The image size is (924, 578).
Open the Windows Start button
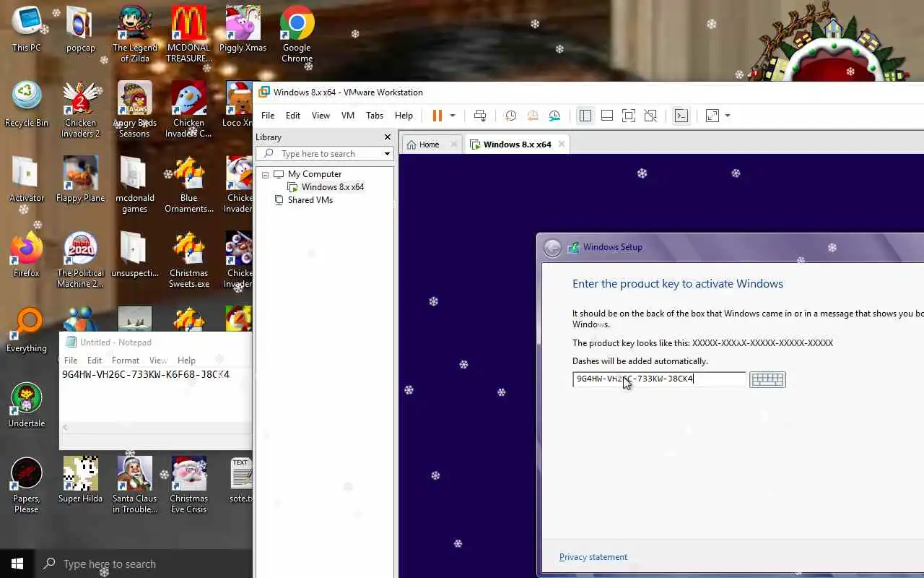[x=17, y=564]
